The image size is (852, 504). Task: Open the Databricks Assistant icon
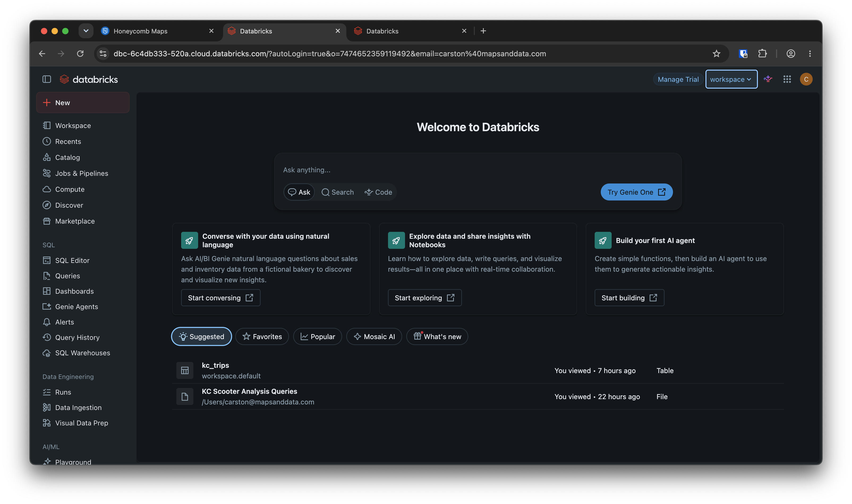pyautogui.click(x=768, y=79)
